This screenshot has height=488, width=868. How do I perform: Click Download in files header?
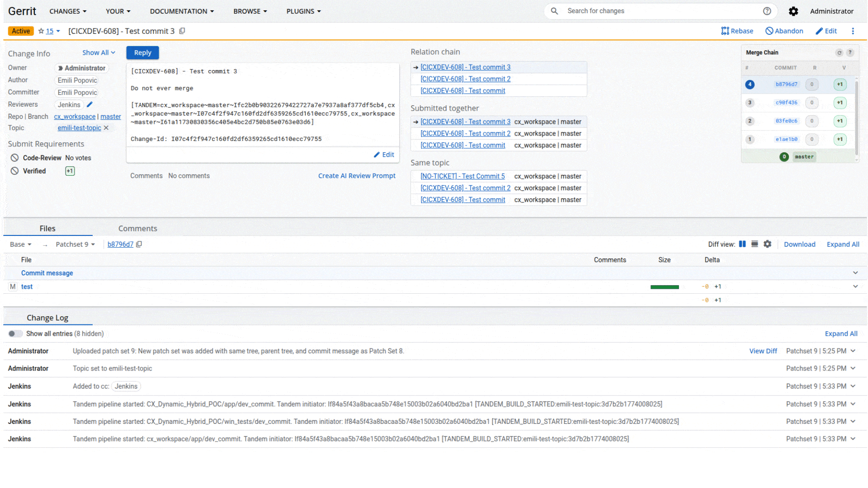pyautogui.click(x=800, y=244)
